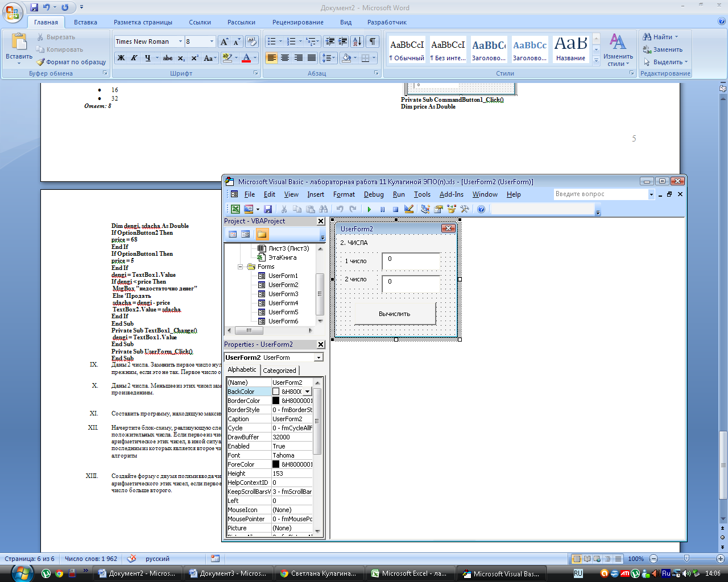Open Properties Window icon in VBA toolbar
This screenshot has height=582, width=728.
[x=438, y=209]
